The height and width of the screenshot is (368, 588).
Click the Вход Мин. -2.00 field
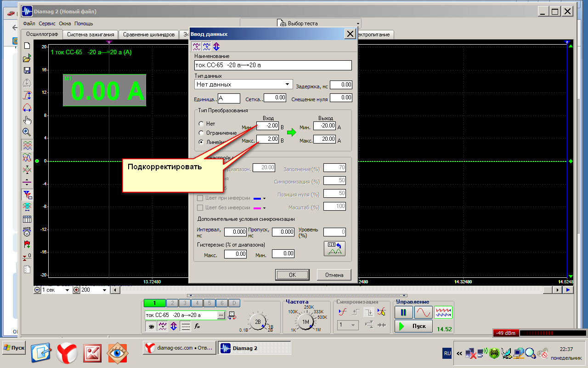267,126
